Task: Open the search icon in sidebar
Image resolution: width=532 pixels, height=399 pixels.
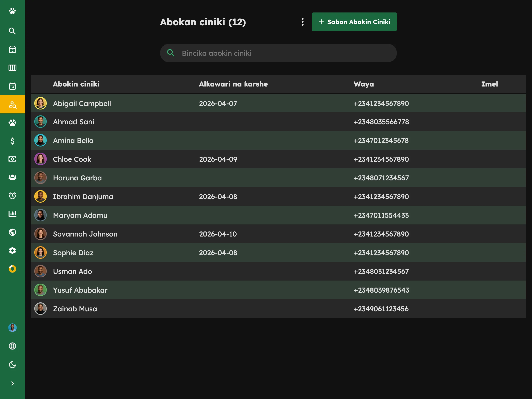Action: click(12, 31)
